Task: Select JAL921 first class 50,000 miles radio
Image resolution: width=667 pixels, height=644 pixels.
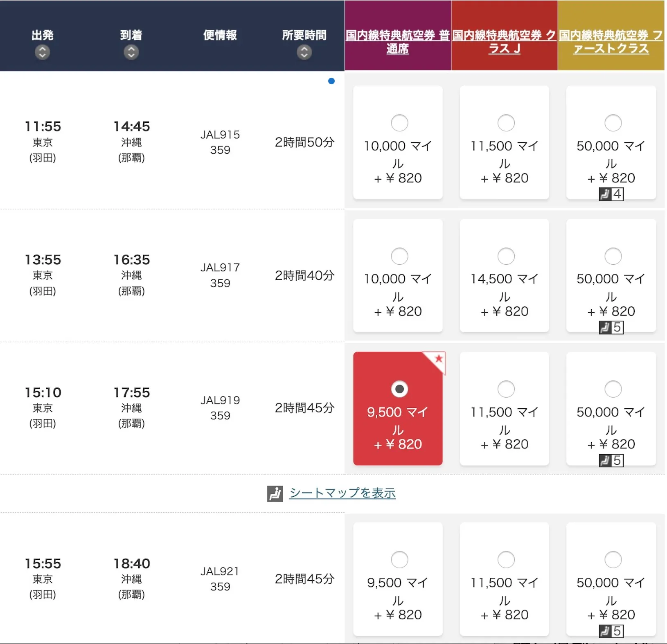Action: tap(613, 560)
